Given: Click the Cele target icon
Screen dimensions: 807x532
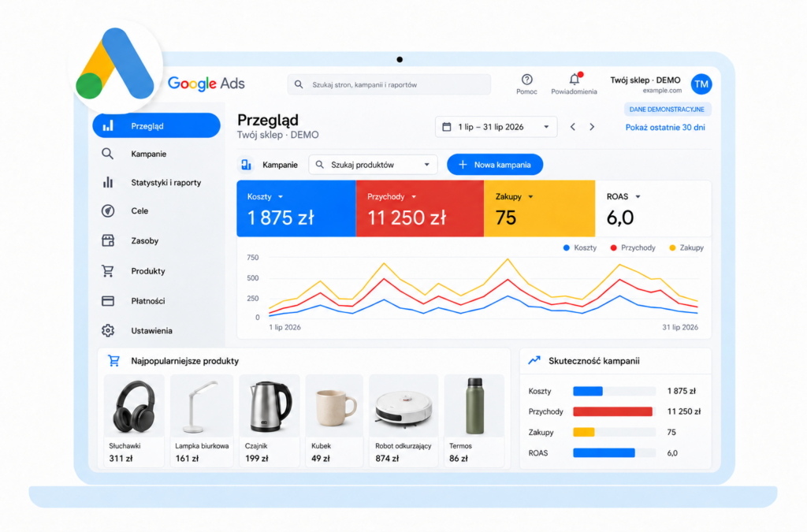Looking at the screenshot, I should tap(107, 210).
